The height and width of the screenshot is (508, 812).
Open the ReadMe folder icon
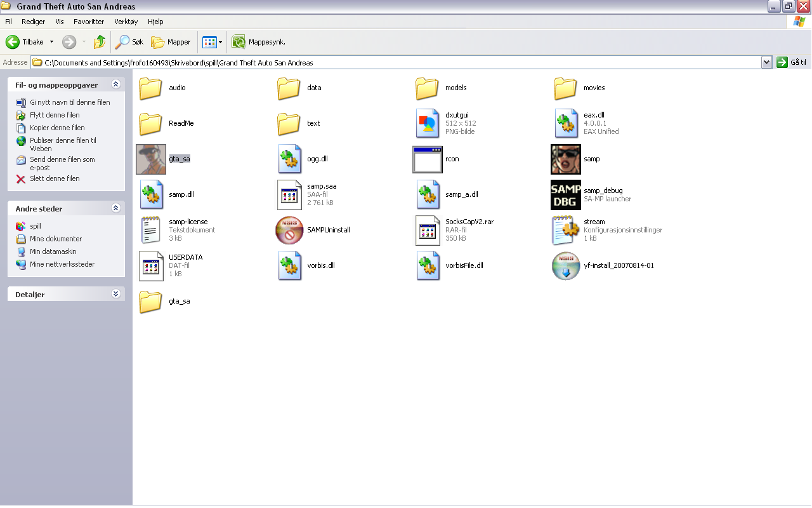(151, 124)
